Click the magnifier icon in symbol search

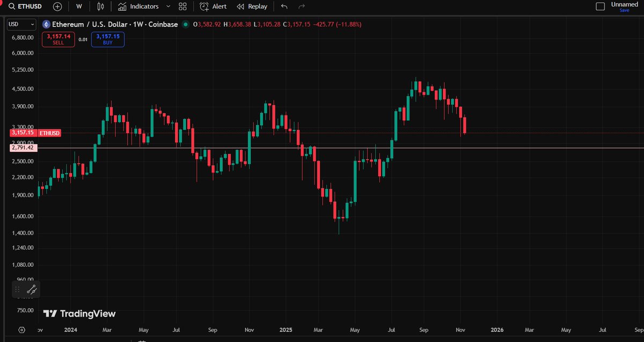11,6
